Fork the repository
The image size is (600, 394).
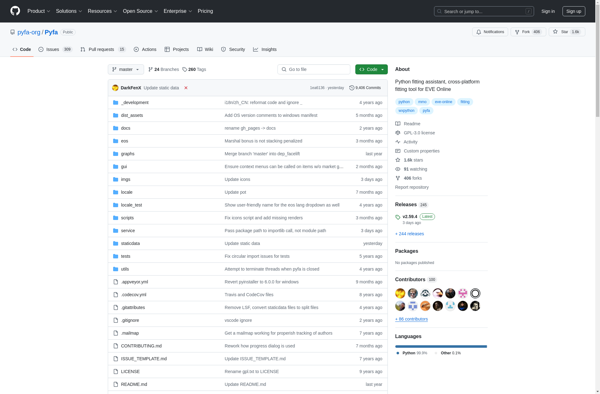tap(528, 32)
